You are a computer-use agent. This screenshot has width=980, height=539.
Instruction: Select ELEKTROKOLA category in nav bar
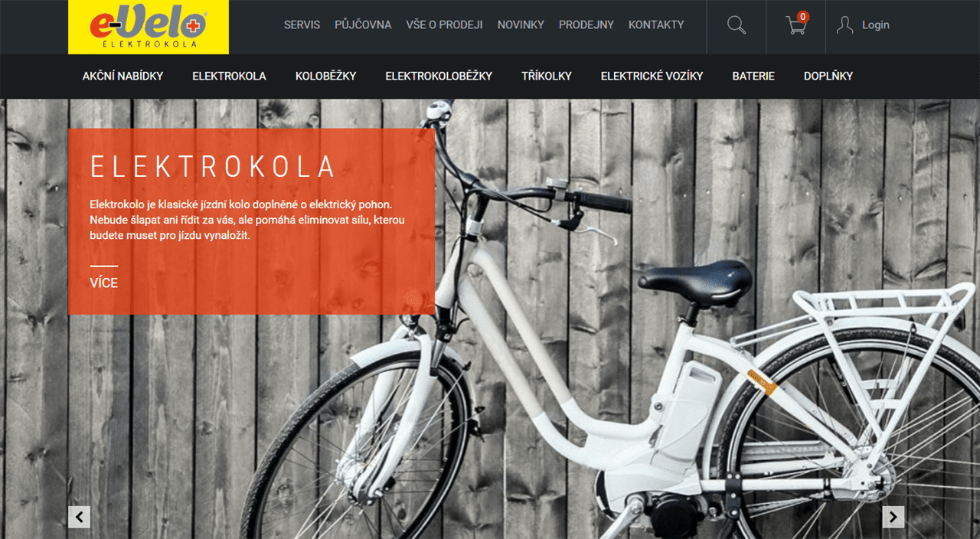[229, 76]
